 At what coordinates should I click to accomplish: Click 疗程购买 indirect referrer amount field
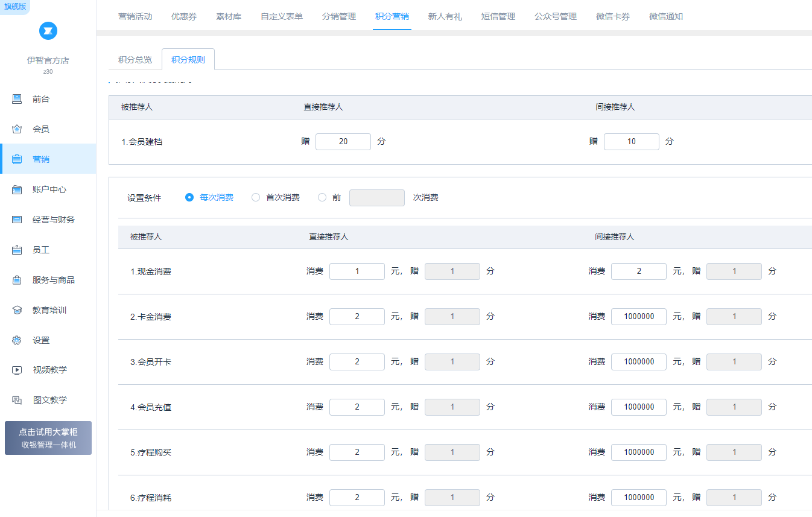point(639,452)
